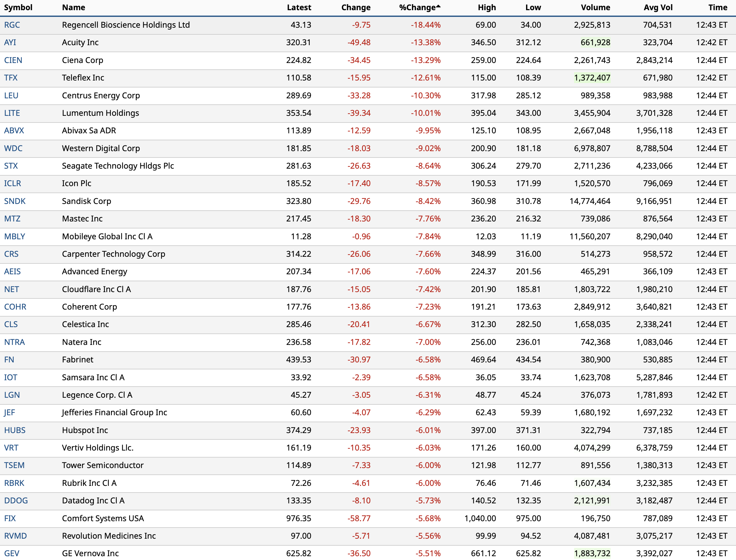Click the TFX symbol link
This screenshot has height=560, width=736.
11,78
